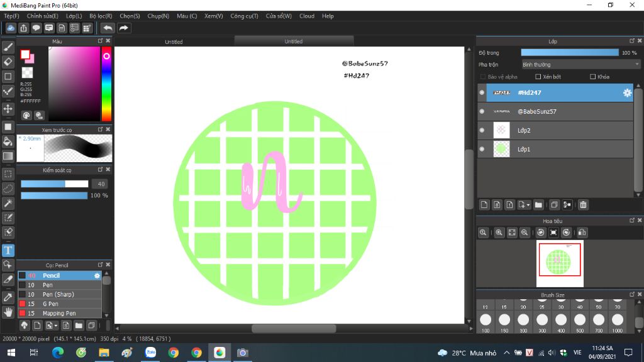644x362 pixels.
Task: Hide the Lớp1 layer
Action: pos(482,149)
